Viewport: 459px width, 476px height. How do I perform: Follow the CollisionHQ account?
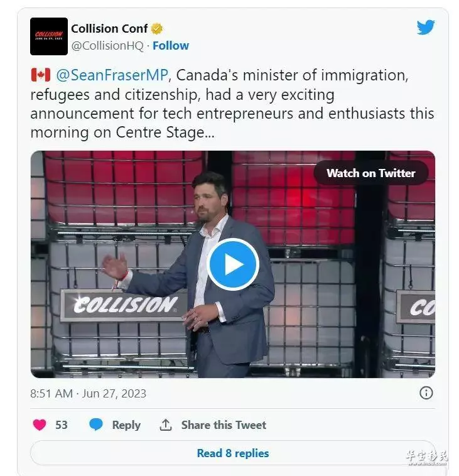pos(171,46)
